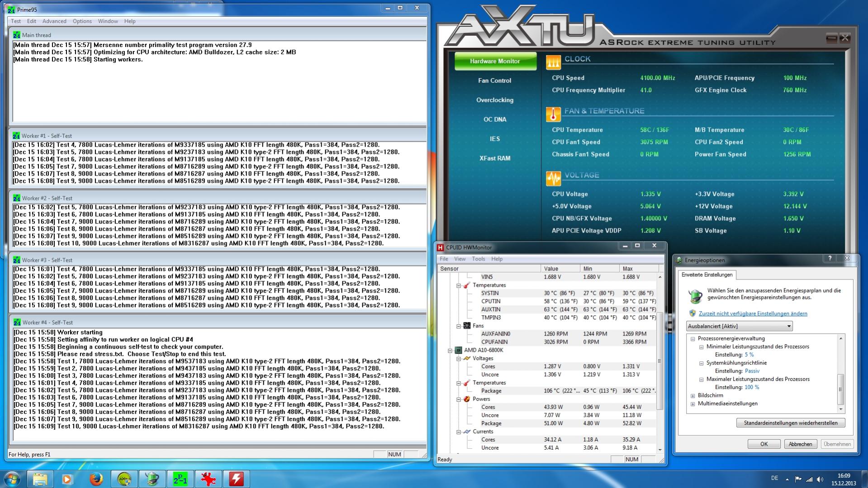The width and height of the screenshot is (868, 488).
Task: Click the Worker #2 Self-Test icon
Action: pyautogui.click(x=17, y=198)
